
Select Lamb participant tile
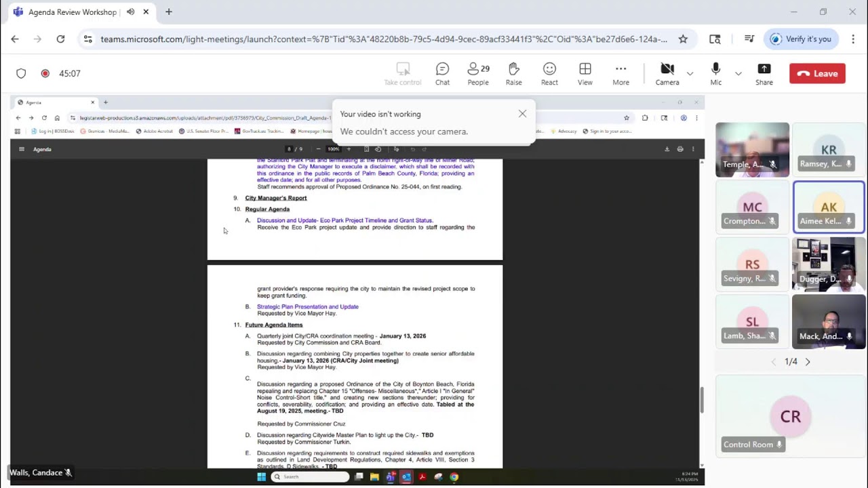coord(752,322)
